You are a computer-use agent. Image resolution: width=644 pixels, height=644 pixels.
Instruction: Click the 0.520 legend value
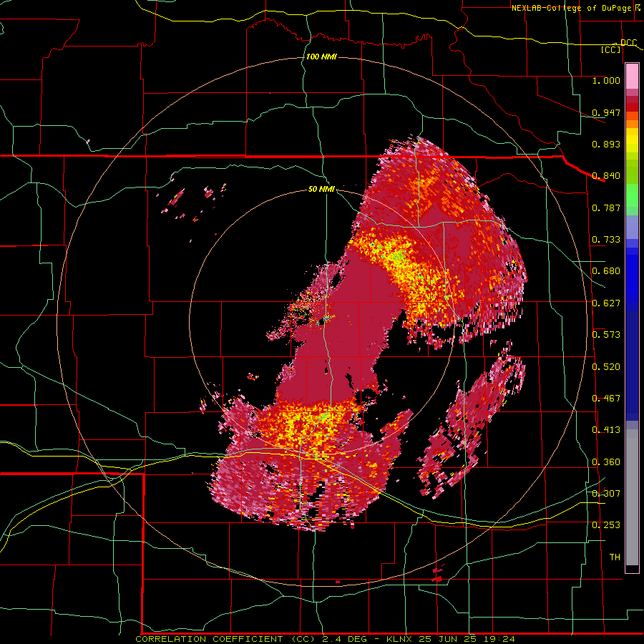pyautogui.click(x=606, y=367)
